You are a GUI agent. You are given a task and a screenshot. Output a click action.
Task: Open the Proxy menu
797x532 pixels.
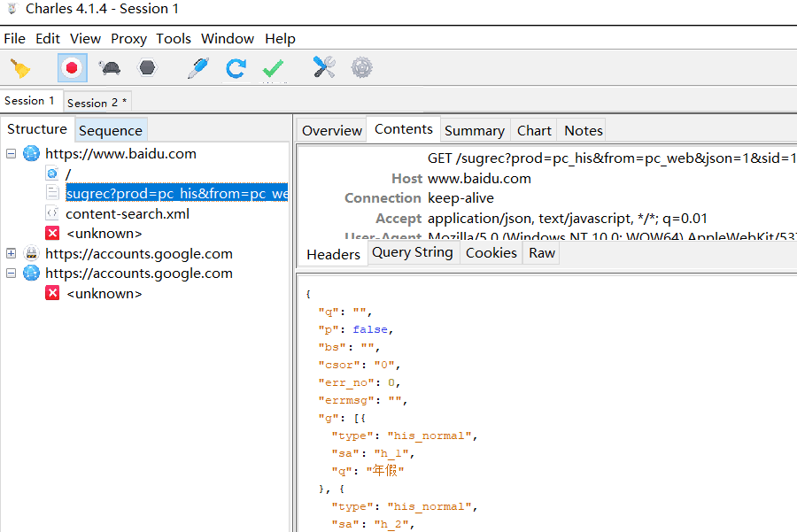pyautogui.click(x=128, y=39)
